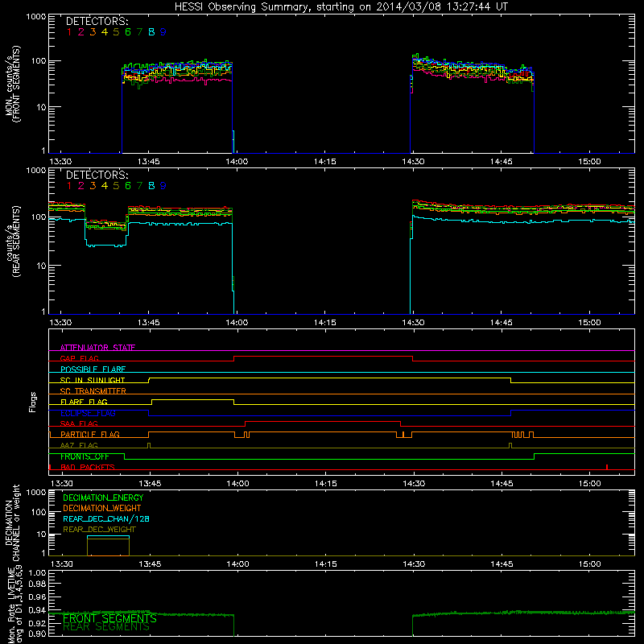Click the HESSI Observing Summary title text
This screenshot has height=644, width=644.
coord(341,7)
